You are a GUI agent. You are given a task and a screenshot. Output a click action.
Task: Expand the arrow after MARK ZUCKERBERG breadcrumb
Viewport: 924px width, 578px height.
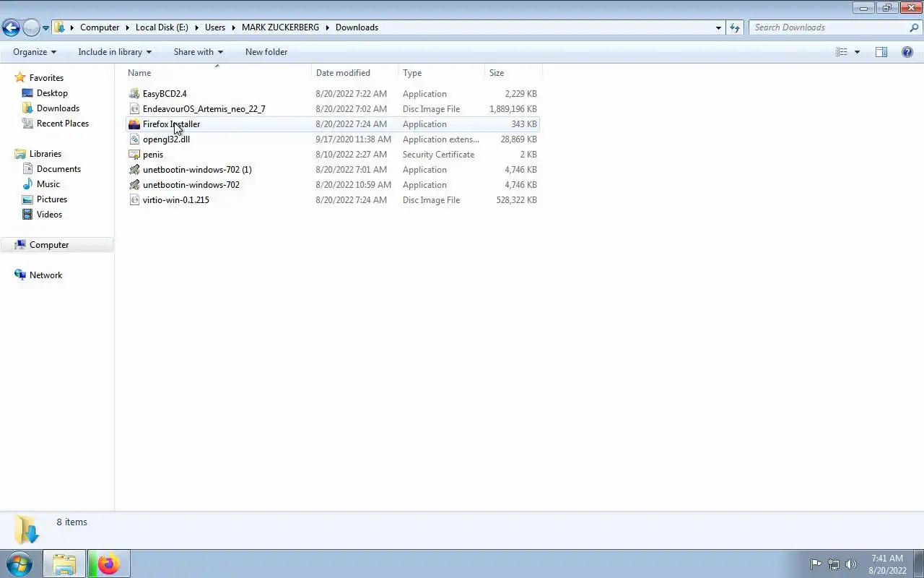click(327, 27)
